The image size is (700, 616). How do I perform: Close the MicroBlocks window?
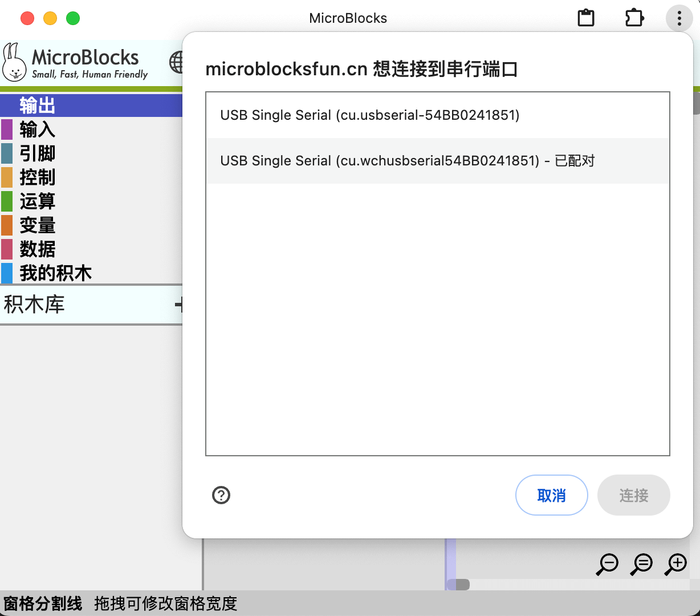pos(27,18)
